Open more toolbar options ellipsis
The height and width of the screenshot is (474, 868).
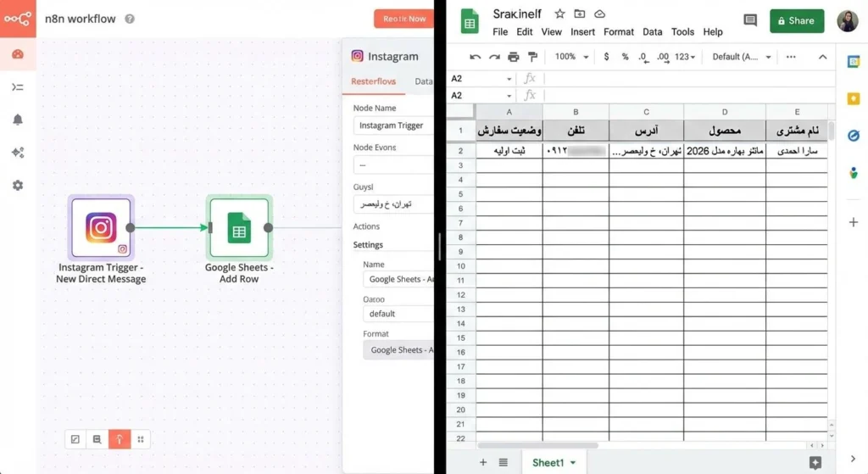(x=791, y=57)
